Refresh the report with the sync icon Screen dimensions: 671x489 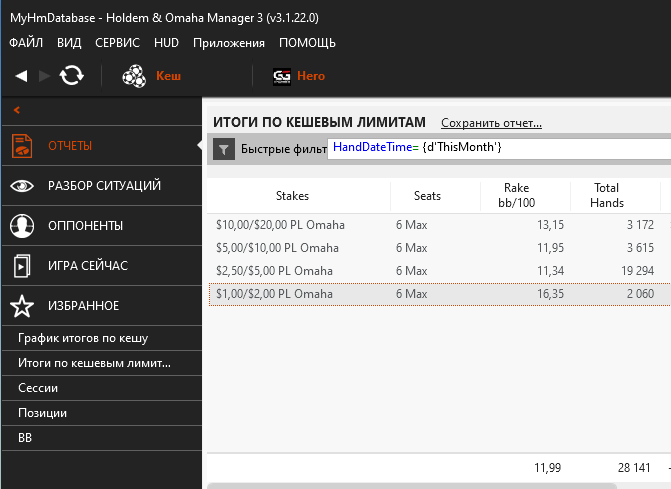[71, 76]
